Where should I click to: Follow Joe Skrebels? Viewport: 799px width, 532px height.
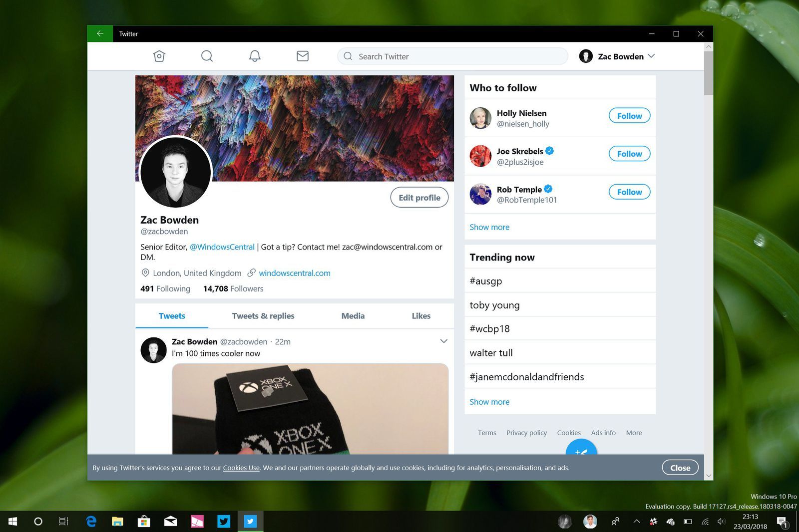(629, 154)
